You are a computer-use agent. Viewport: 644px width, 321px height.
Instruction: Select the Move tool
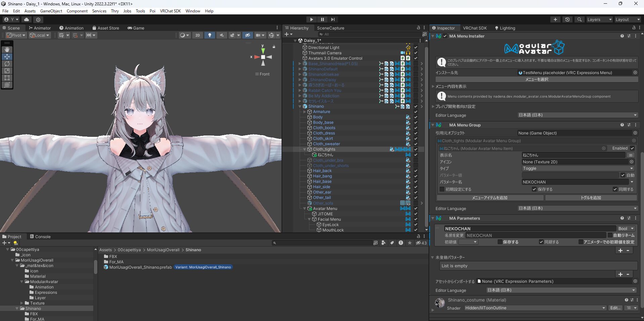click(x=7, y=57)
